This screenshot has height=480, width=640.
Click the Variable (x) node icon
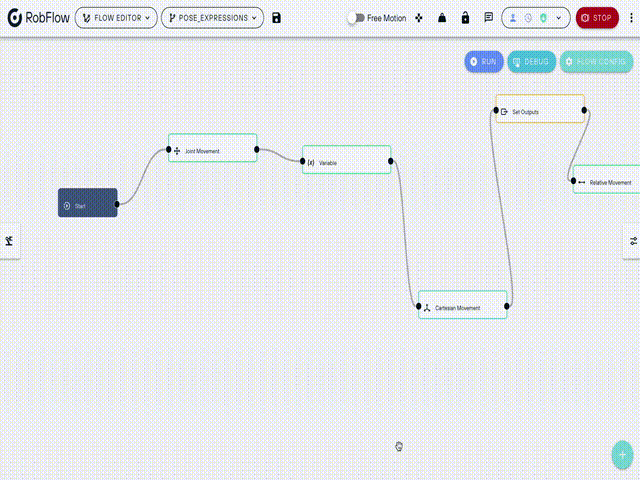[311, 163]
